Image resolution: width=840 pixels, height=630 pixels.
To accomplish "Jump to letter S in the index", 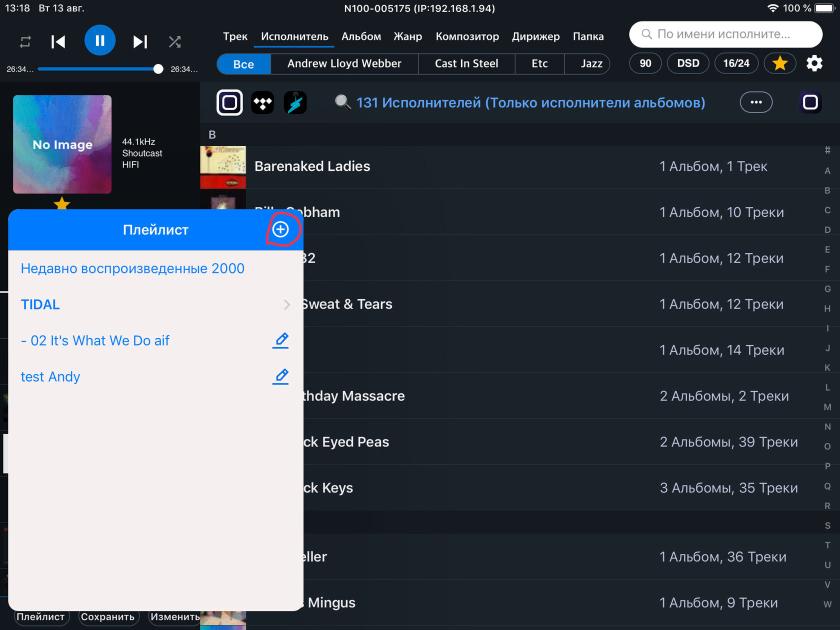I will point(827,526).
